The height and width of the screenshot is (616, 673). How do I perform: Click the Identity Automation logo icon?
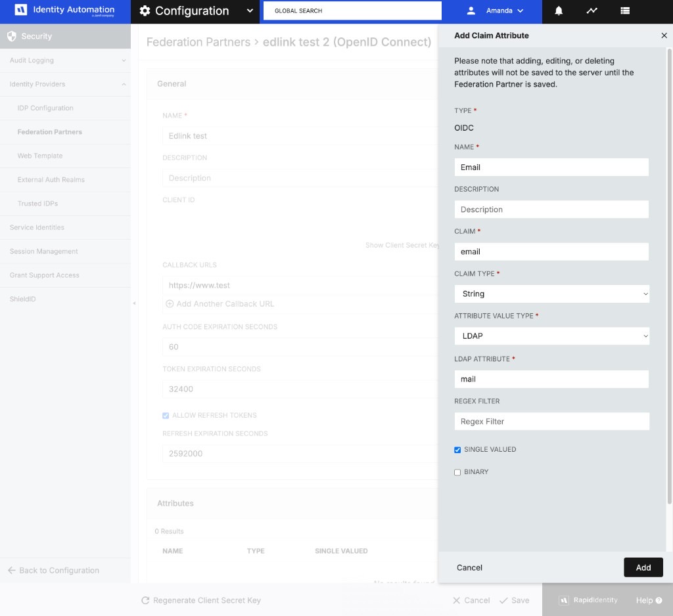tap(20, 10)
